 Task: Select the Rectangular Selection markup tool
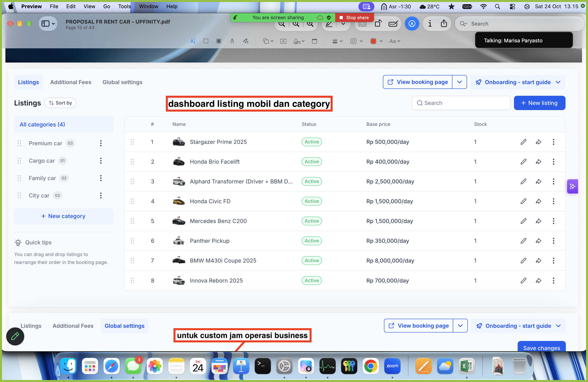pyautogui.click(x=206, y=41)
